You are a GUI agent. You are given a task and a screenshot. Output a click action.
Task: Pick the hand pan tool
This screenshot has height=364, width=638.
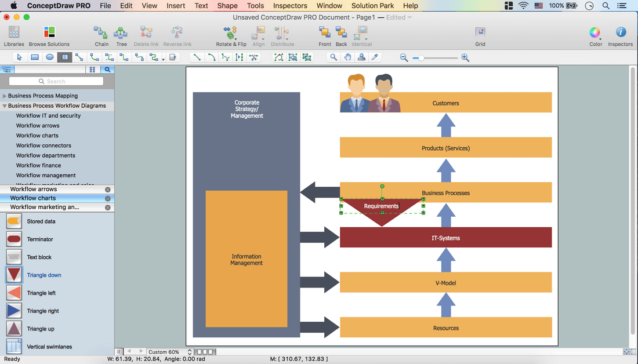click(347, 57)
